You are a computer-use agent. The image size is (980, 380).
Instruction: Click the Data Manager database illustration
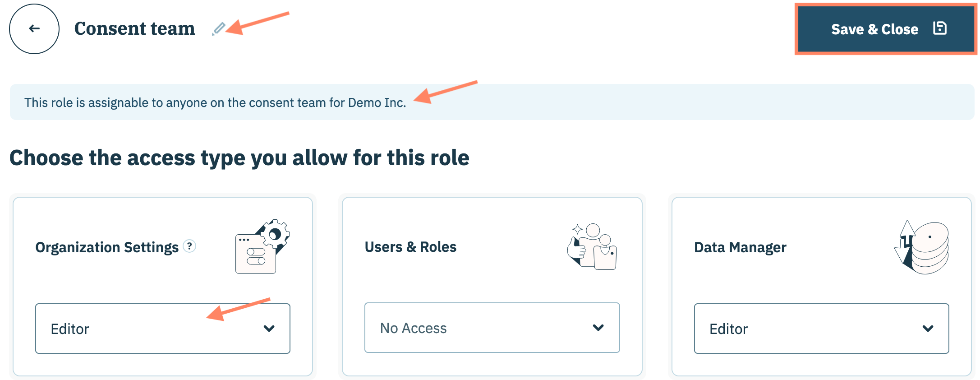tap(922, 247)
